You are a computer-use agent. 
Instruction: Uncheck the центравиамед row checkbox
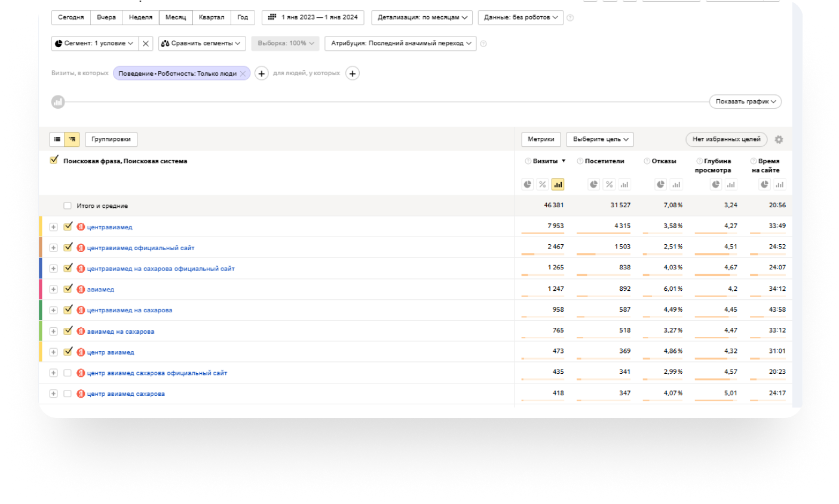pos(68,226)
